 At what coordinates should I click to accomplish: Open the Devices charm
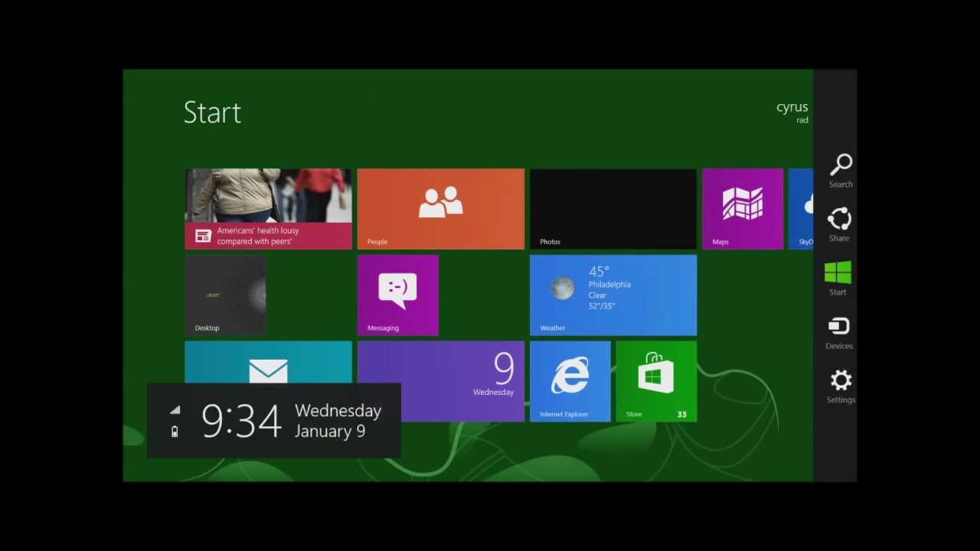[x=839, y=332]
